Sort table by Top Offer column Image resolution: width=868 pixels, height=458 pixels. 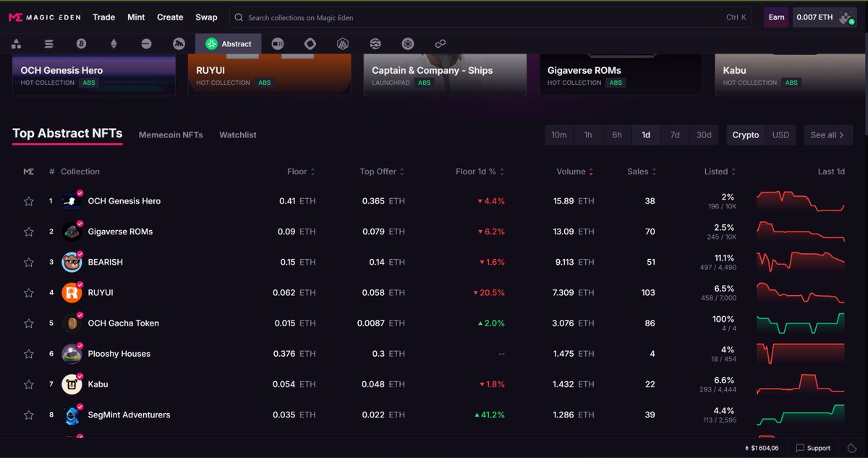382,171
